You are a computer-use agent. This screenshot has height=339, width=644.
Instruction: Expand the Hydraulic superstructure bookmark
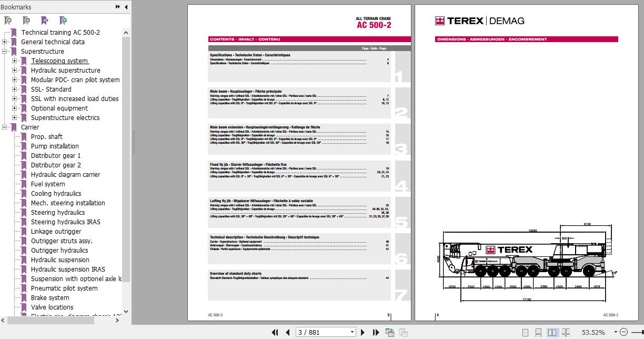pyautogui.click(x=14, y=70)
